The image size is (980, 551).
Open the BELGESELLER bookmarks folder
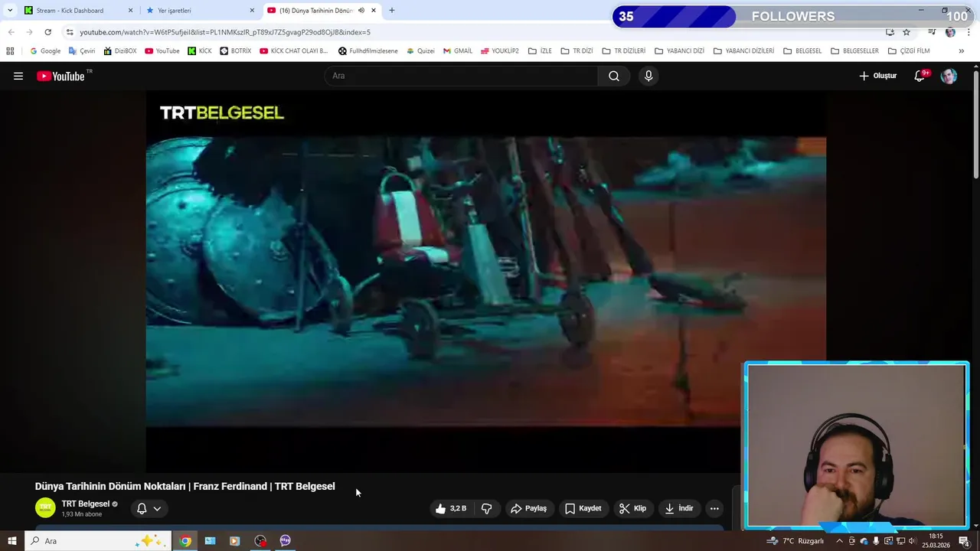click(x=854, y=51)
